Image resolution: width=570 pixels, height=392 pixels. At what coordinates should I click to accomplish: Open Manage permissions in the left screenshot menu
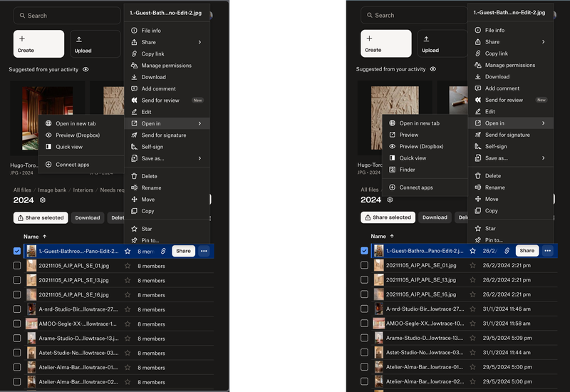167,66
